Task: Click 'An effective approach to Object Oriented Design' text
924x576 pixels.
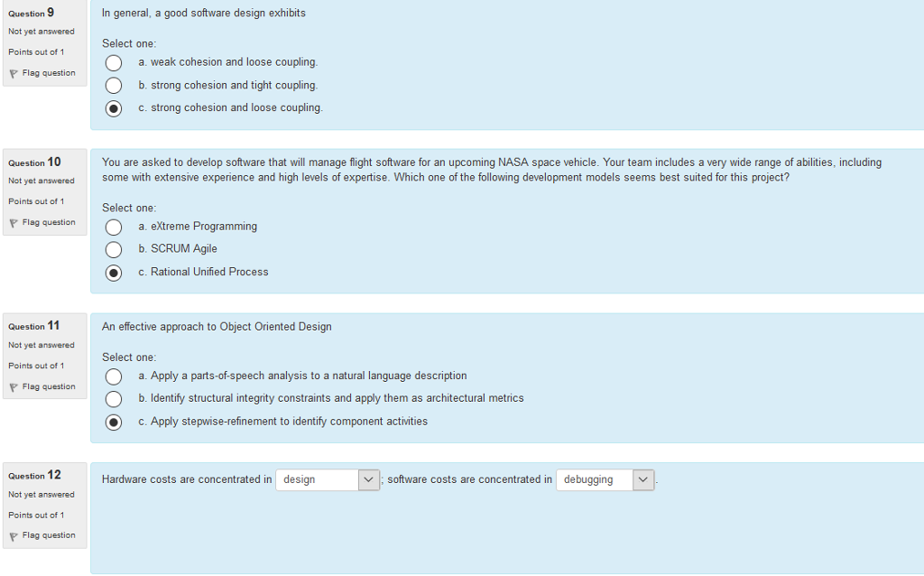Action: tap(217, 327)
